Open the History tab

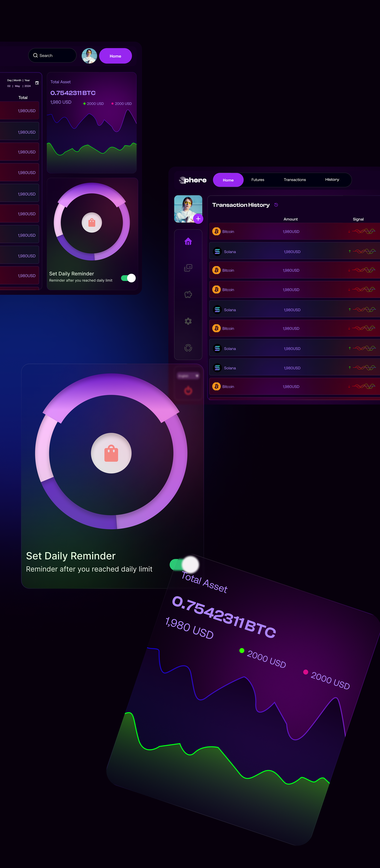point(332,180)
